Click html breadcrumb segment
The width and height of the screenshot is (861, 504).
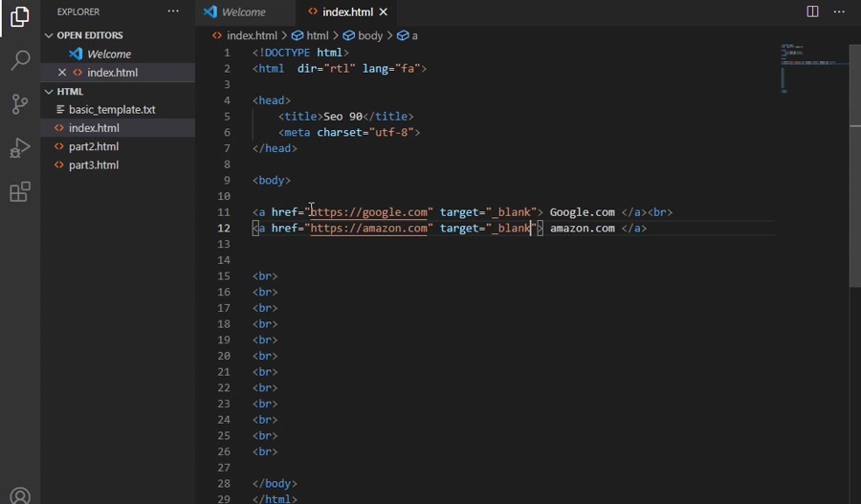click(x=310, y=35)
